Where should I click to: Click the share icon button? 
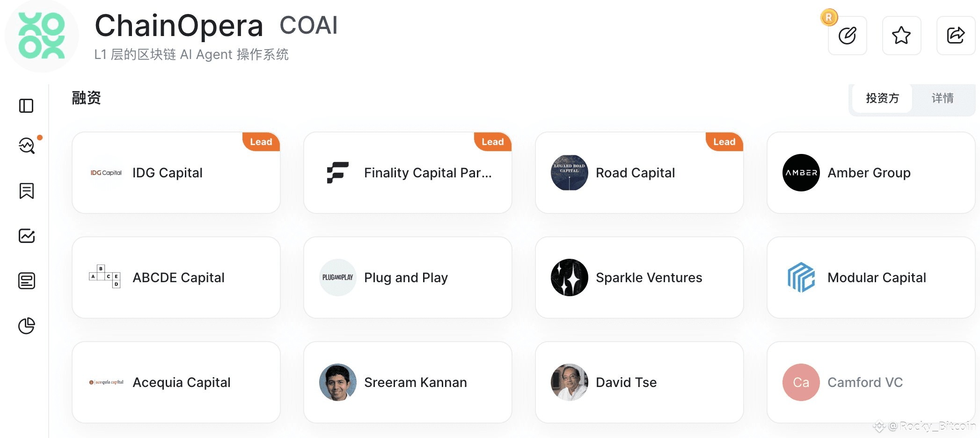point(956,36)
